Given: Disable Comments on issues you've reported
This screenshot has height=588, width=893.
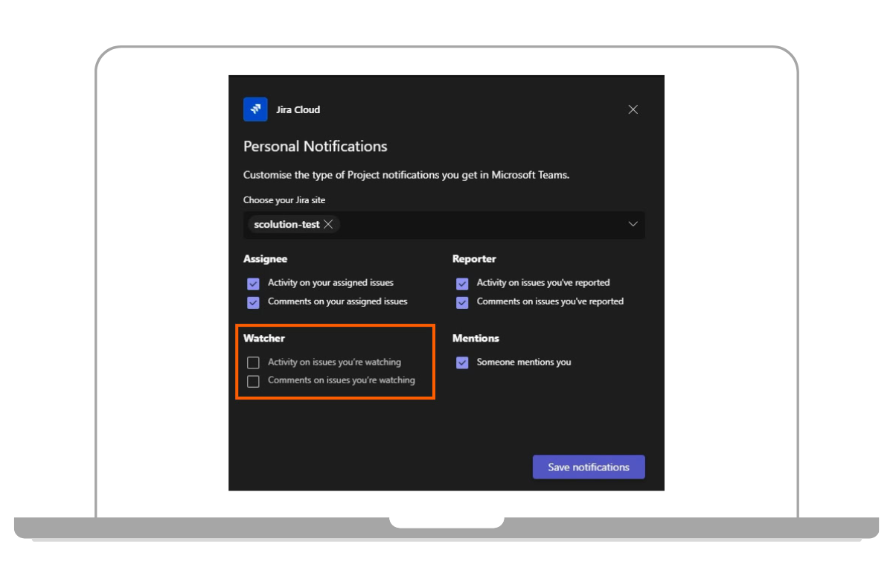Looking at the screenshot, I should click(462, 302).
